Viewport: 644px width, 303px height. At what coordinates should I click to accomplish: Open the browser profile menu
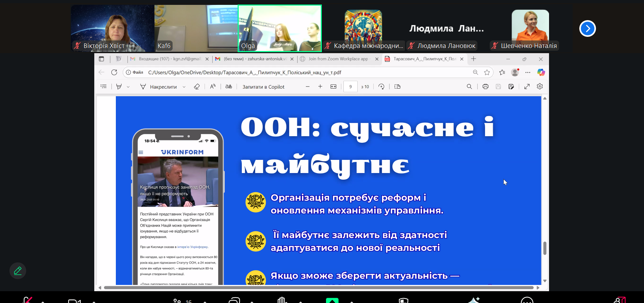[x=515, y=72]
